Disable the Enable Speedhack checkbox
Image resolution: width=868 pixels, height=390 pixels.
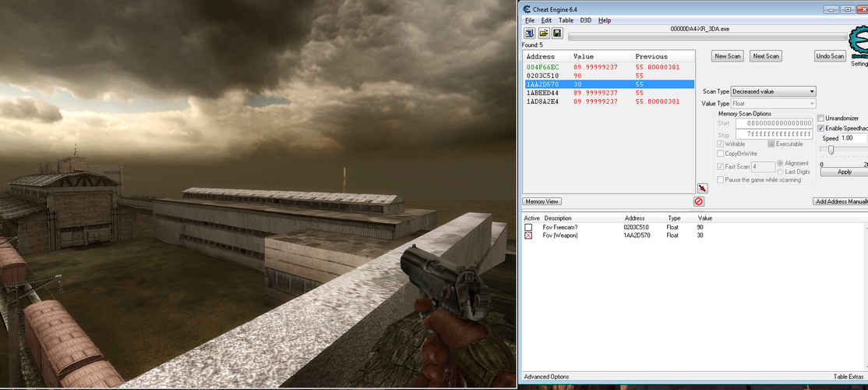[x=820, y=128]
